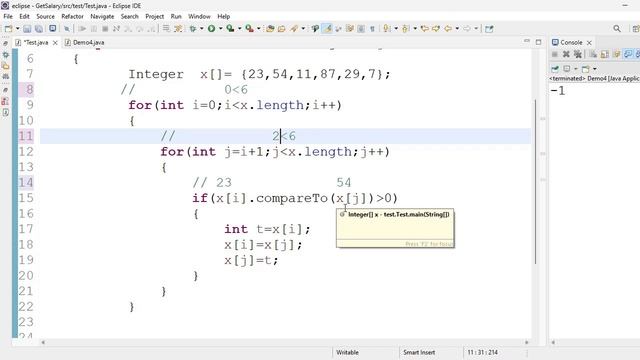
Task: Go to Last Edit Location icon
Action: (x=424, y=29)
